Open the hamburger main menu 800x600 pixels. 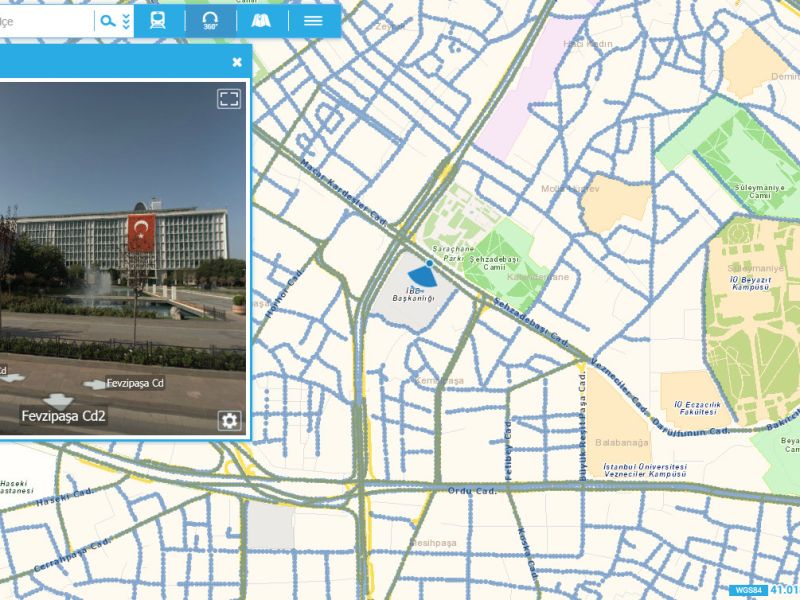coord(313,21)
